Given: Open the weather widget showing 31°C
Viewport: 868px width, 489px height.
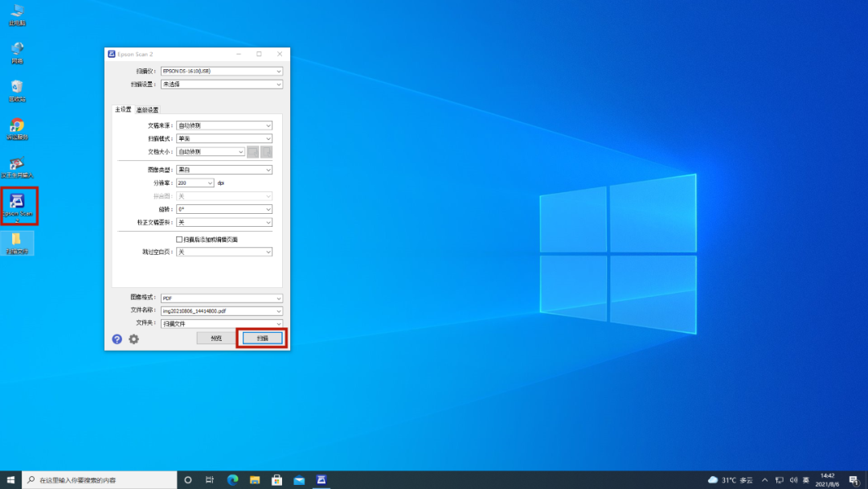Looking at the screenshot, I should click(730, 479).
